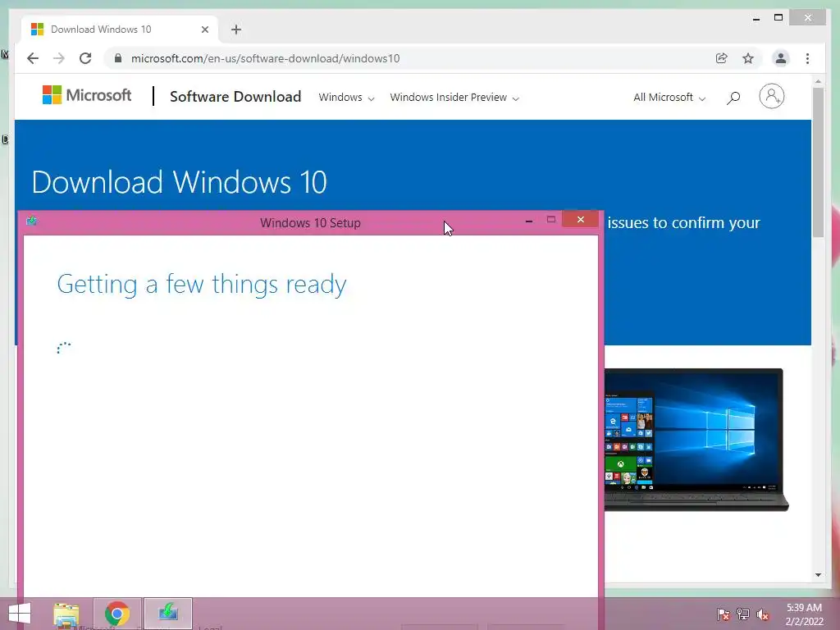Viewport: 840px width, 630px height.
Task: Maximize the Chrome window
Action: point(778,18)
